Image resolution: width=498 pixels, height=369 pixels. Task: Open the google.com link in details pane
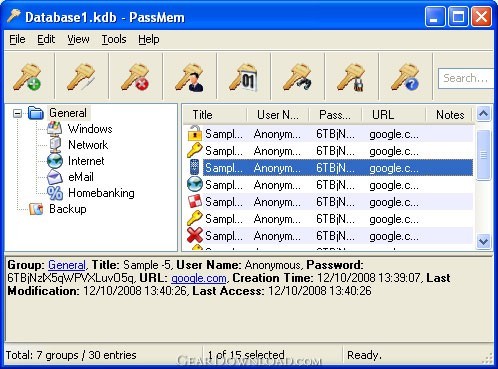click(x=199, y=278)
